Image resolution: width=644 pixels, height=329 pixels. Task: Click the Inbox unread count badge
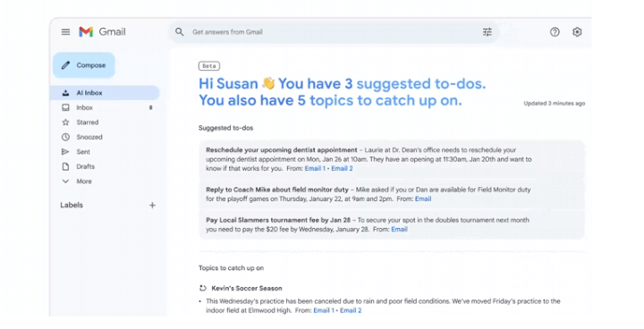tap(151, 107)
